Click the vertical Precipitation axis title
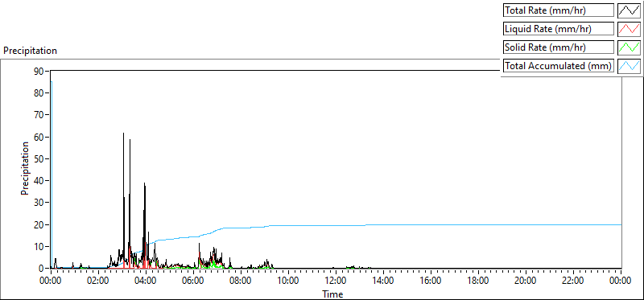Image resolution: width=644 pixels, height=300 pixels. pyautogui.click(x=25, y=168)
